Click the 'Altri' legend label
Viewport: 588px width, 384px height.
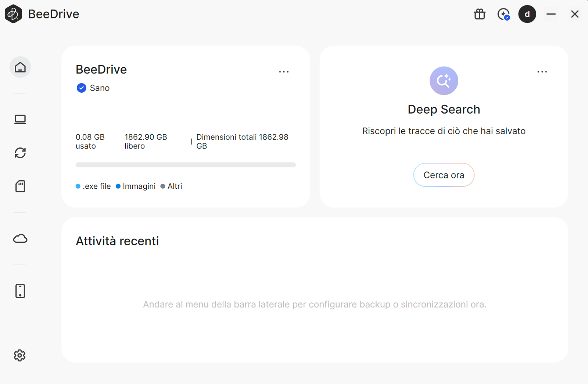tap(175, 186)
